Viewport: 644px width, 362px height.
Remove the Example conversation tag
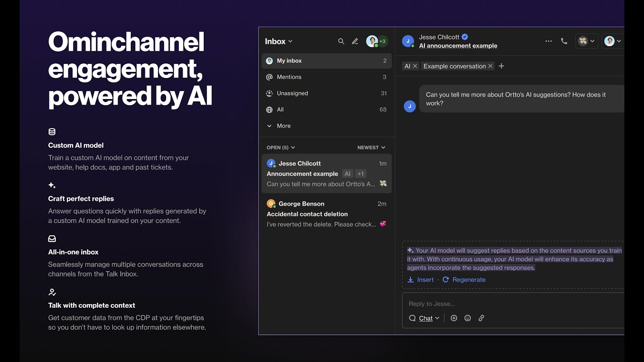coord(490,66)
